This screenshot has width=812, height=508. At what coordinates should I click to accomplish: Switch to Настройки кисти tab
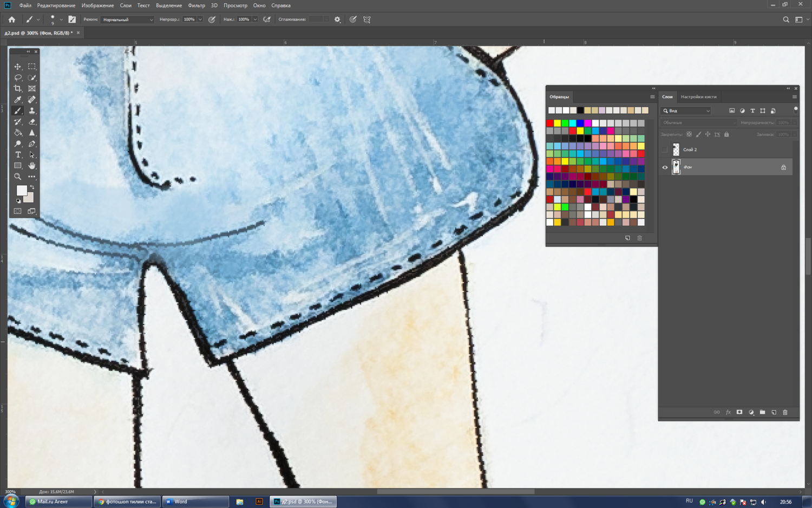click(x=698, y=97)
